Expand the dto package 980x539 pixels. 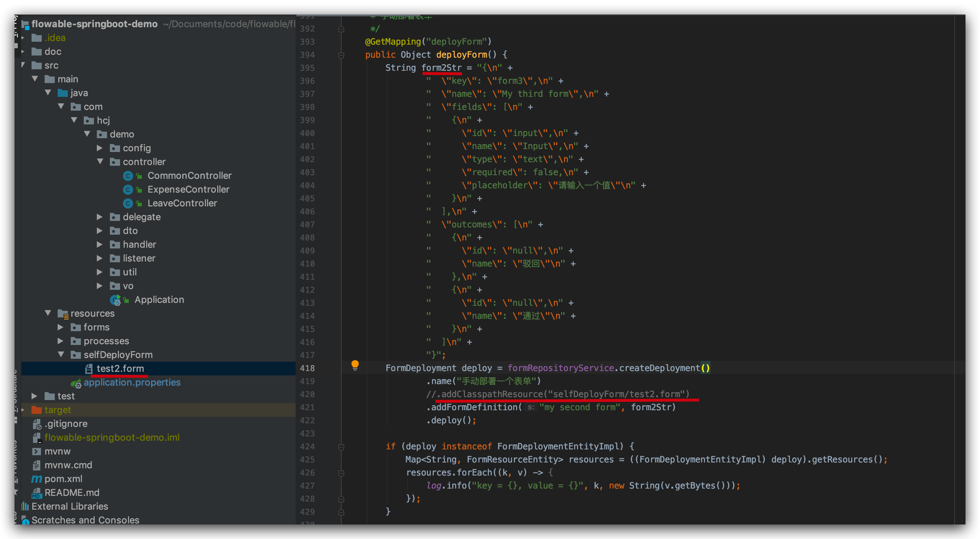[100, 231]
